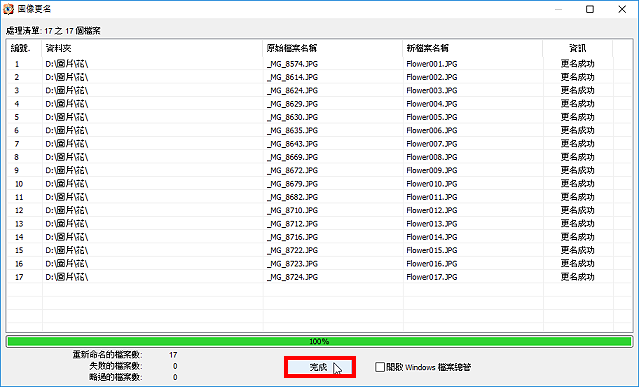Select new file name Flower002.JPG

[432, 77]
